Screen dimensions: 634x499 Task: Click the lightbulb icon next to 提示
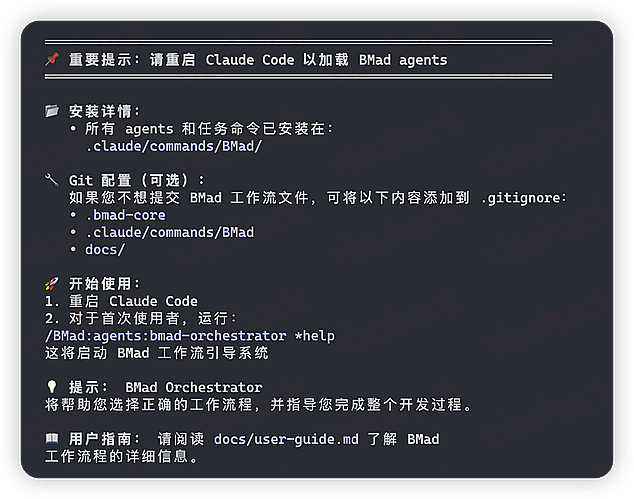[x=52, y=387]
